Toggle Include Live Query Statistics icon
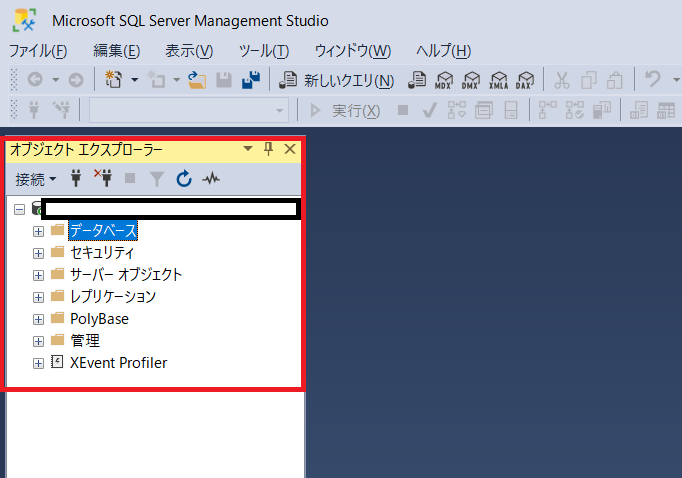The image size is (682, 478). [x=575, y=110]
